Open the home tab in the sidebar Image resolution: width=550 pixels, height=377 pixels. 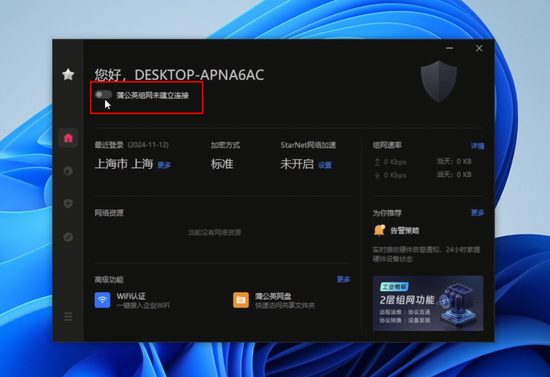click(68, 138)
